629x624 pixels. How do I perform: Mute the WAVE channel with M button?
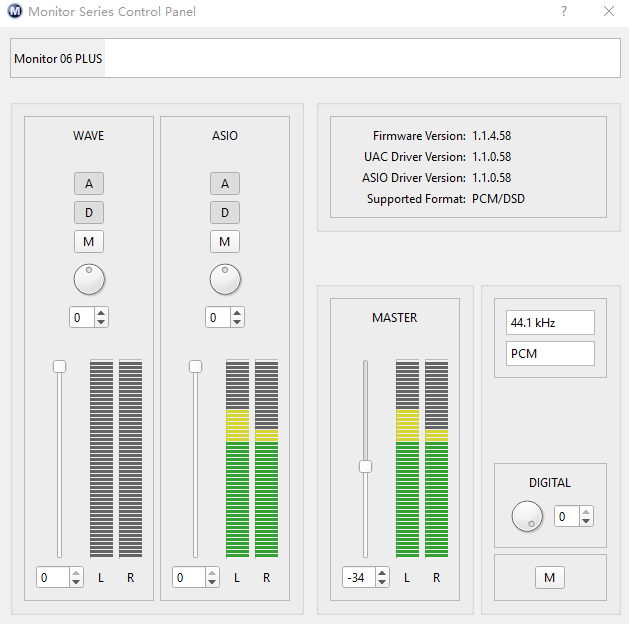click(89, 241)
